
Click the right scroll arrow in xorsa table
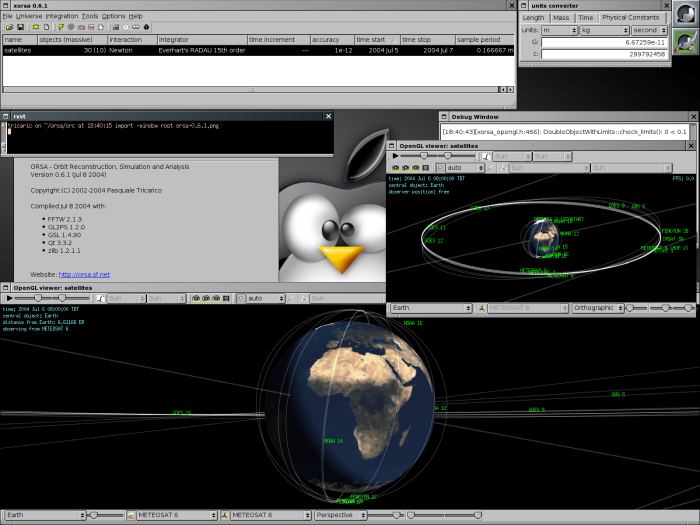click(x=510, y=90)
